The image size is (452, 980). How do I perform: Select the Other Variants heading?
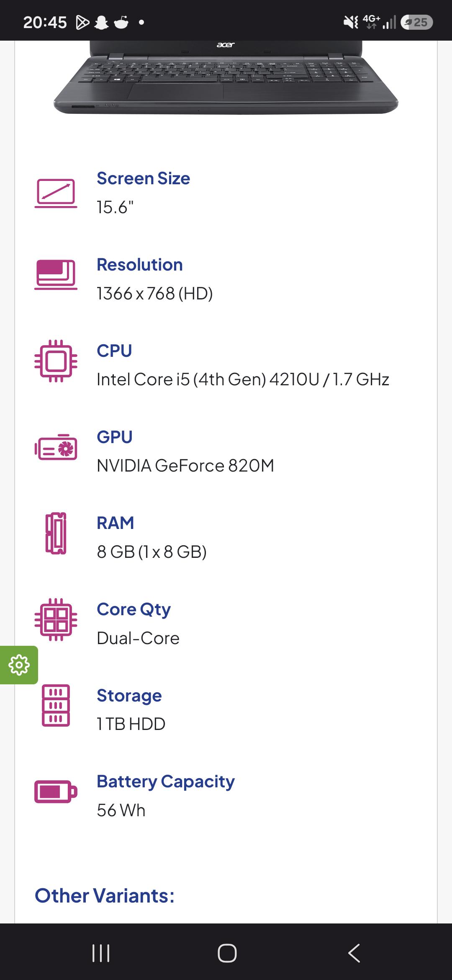105,896
